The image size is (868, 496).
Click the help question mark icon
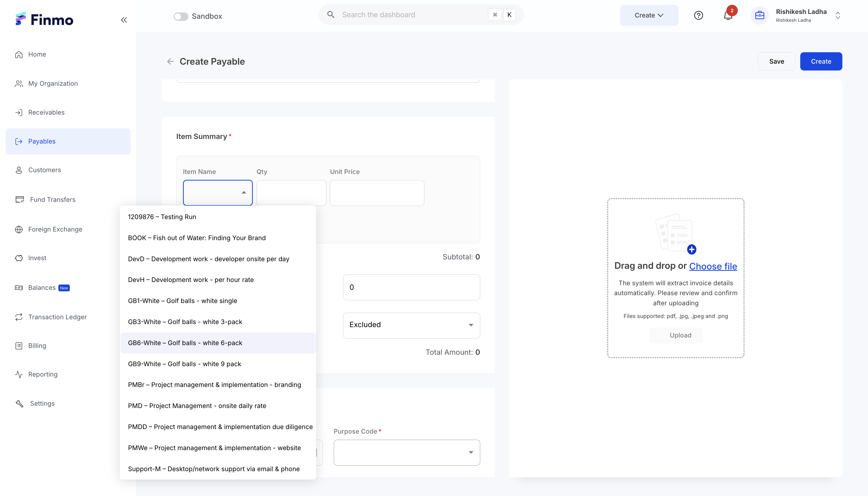pyautogui.click(x=698, y=16)
